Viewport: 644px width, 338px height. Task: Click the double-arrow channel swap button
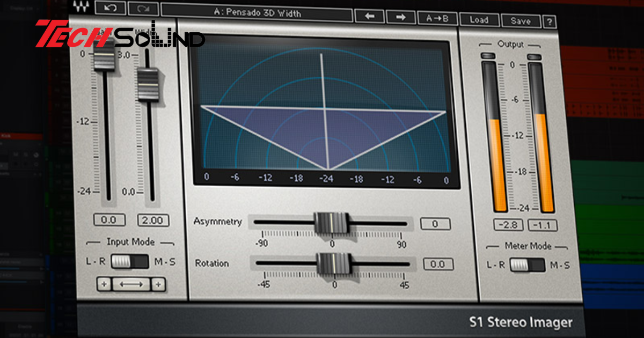pyautogui.click(x=131, y=284)
